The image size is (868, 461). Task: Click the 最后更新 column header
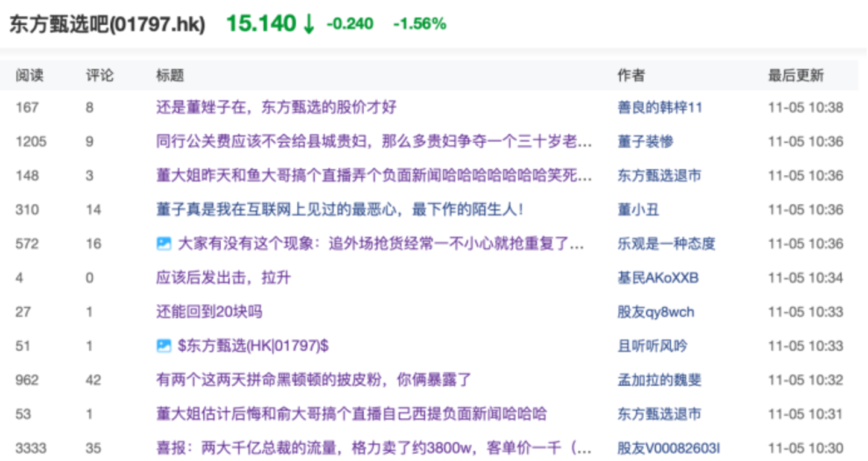[795, 75]
